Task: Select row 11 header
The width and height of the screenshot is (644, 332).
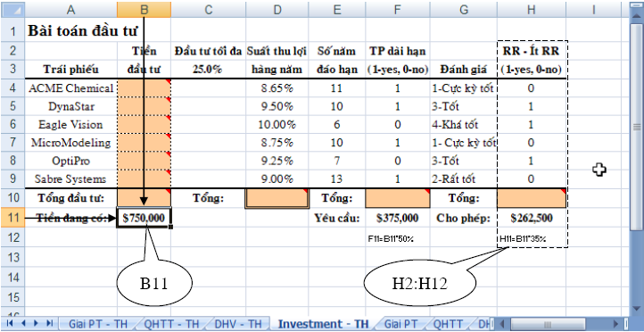Action: (x=12, y=218)
